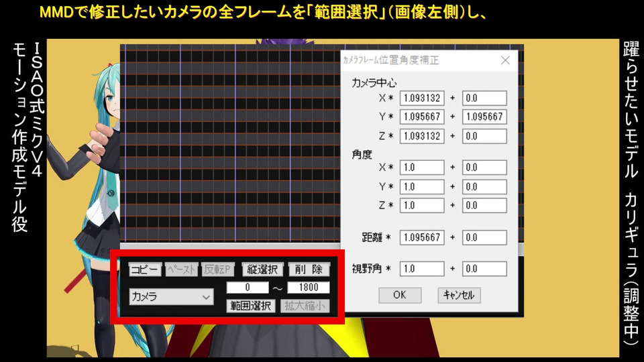Click the 削除 (delete) button
Screen dimensions: 644x362
tap(309, 269)
